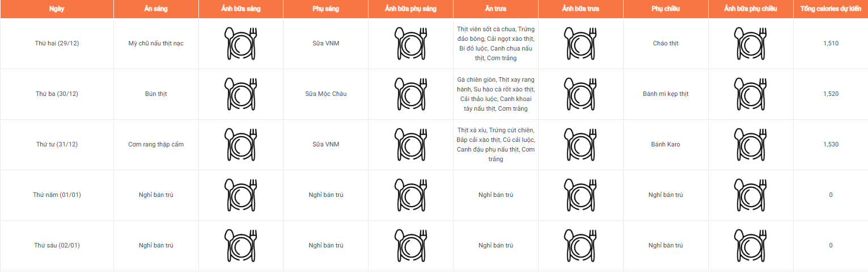Click the lunch photo icon for Thứ tư (31/12)

pyautogui.click(x=581, y=144)
